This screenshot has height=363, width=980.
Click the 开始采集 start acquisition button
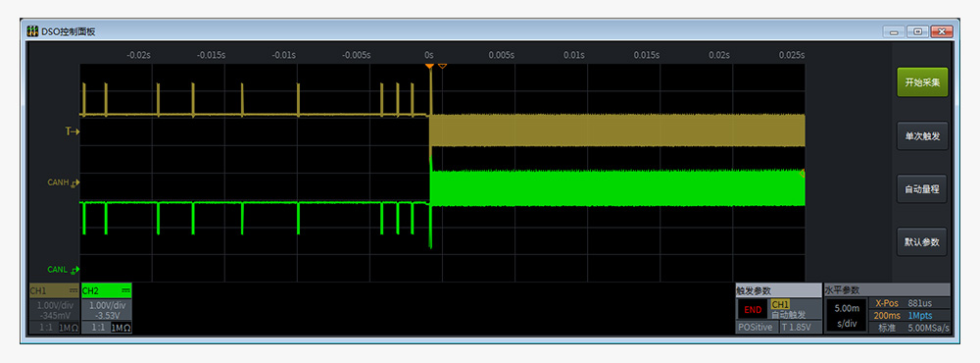(922, 82)
